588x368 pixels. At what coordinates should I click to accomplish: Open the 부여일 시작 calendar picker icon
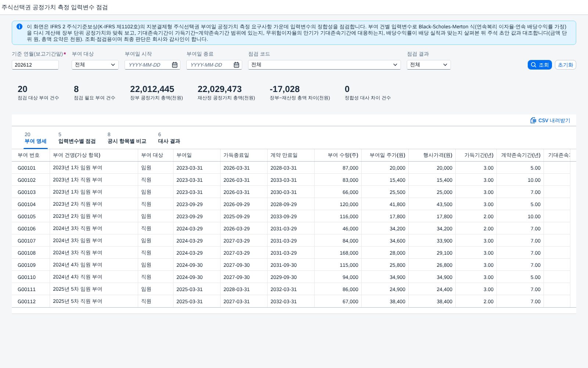click(175, 65)
